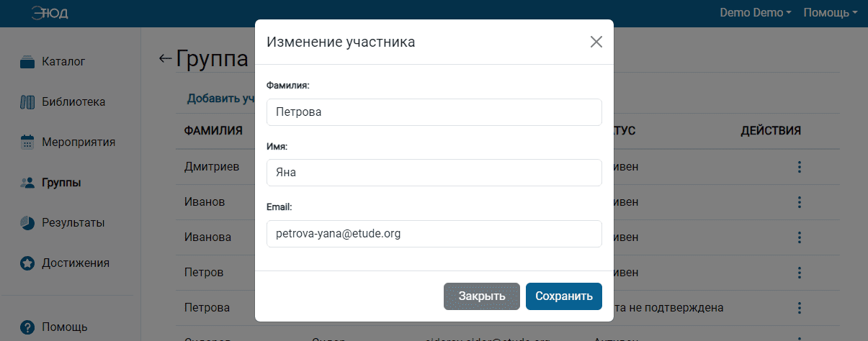Go back using the arrow beside Группа
The height and width of the screenshot is (341, 868).
click(x=166, y=58)
